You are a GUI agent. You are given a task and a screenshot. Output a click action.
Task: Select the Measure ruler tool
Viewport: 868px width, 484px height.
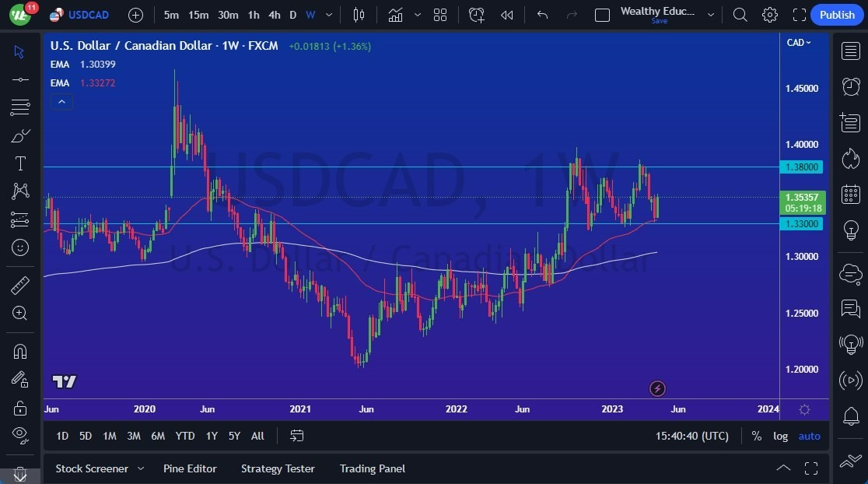click(x=20, y=285)
